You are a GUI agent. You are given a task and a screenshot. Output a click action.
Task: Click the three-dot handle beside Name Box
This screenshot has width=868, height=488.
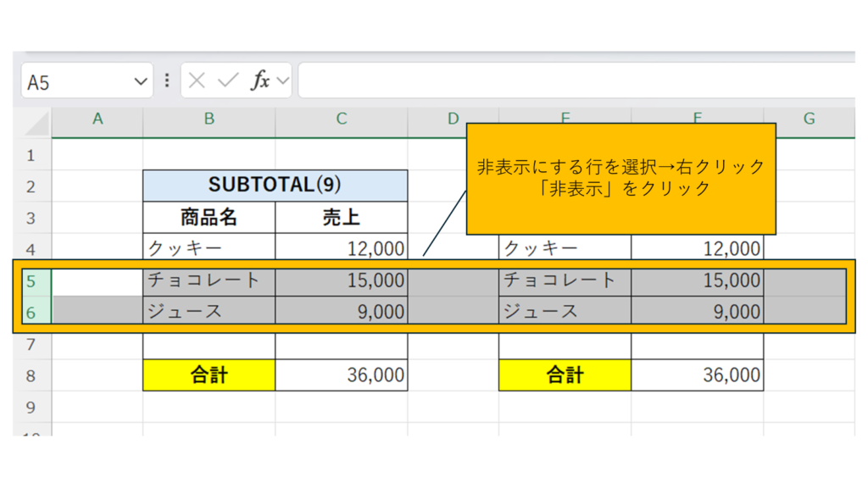click(167, 80)
